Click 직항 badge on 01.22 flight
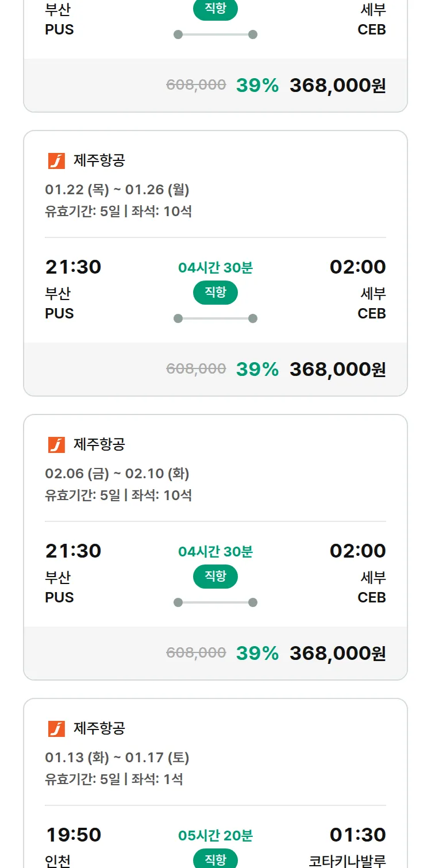Image resolution: width=431 pixels, height=868 pixels. click(215, 293)
